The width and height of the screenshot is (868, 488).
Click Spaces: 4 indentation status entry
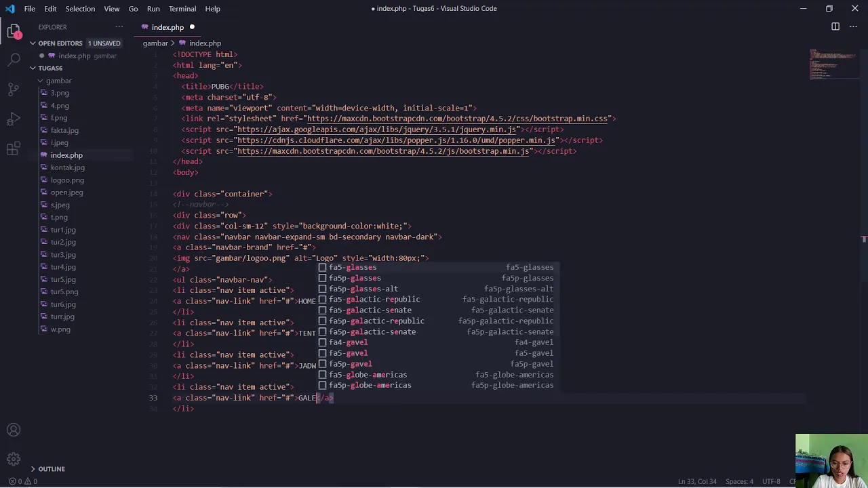tap(739, 481)
